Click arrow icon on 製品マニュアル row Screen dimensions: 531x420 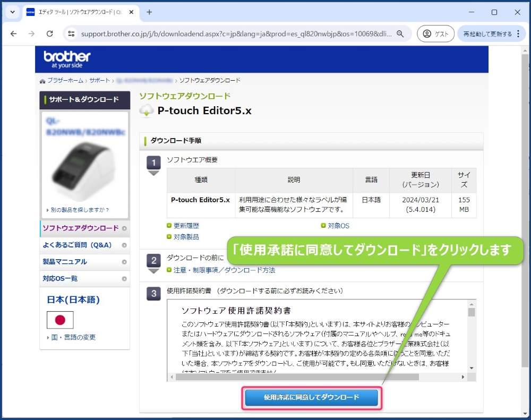pos(124,262)
